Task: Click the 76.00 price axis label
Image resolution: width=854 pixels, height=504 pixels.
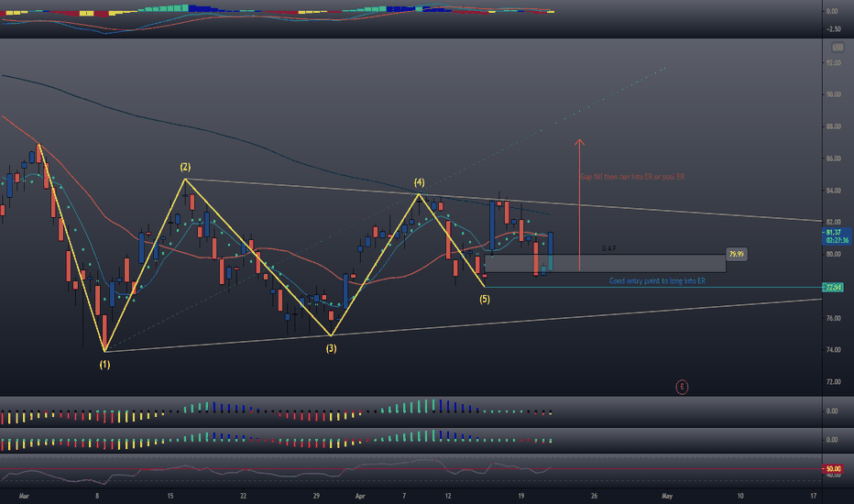Action: pos(833,318)
